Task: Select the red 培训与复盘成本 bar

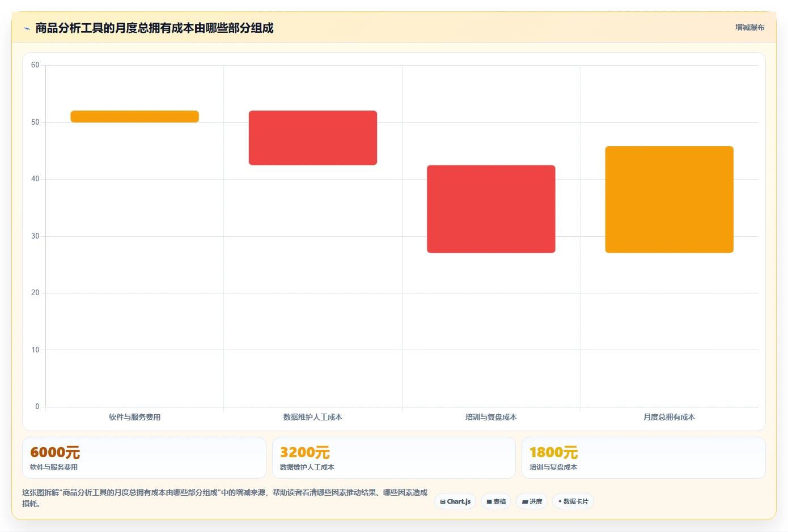Action: click(x=491, y=209)
